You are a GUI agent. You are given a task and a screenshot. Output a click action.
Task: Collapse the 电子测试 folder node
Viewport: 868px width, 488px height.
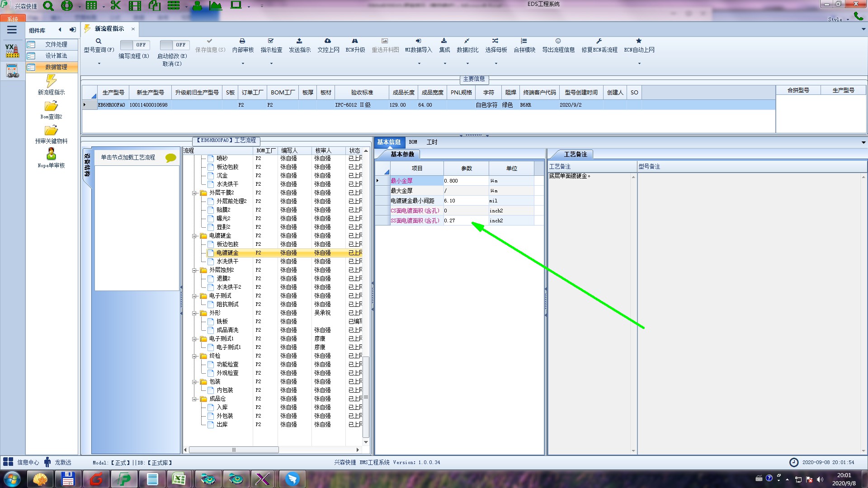[194, 296]
